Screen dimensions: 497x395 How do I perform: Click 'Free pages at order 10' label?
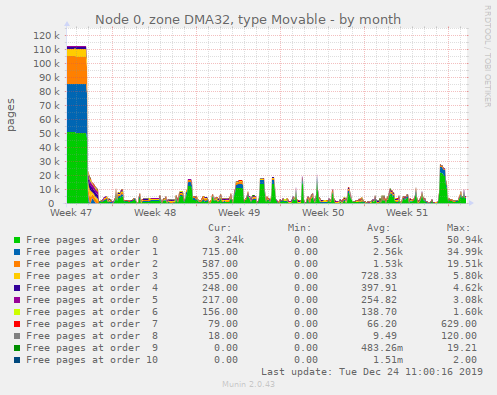tap(92, 360)
